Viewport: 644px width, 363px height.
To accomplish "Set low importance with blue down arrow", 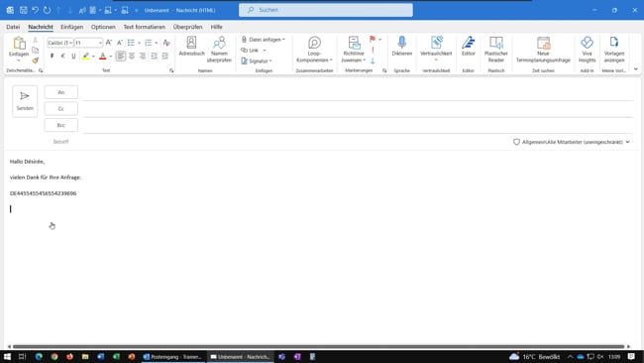I will pyautogui.click(x=373, y=60).
